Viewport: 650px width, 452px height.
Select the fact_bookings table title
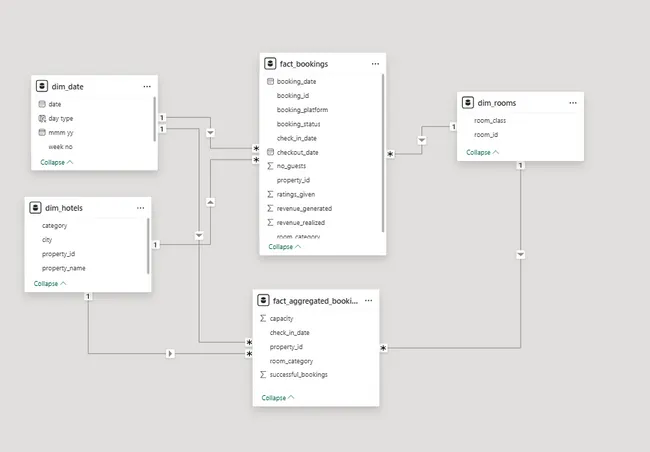pyautogui.click(x=304, y=64)
